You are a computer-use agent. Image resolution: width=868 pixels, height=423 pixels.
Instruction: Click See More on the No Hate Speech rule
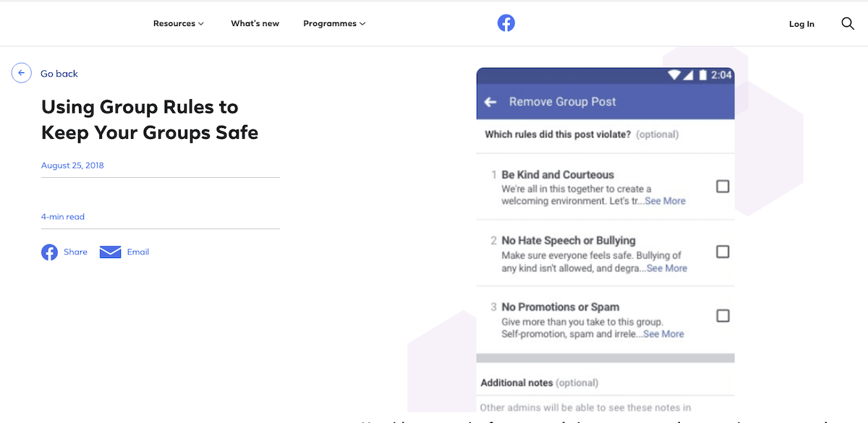click(667, 268)
